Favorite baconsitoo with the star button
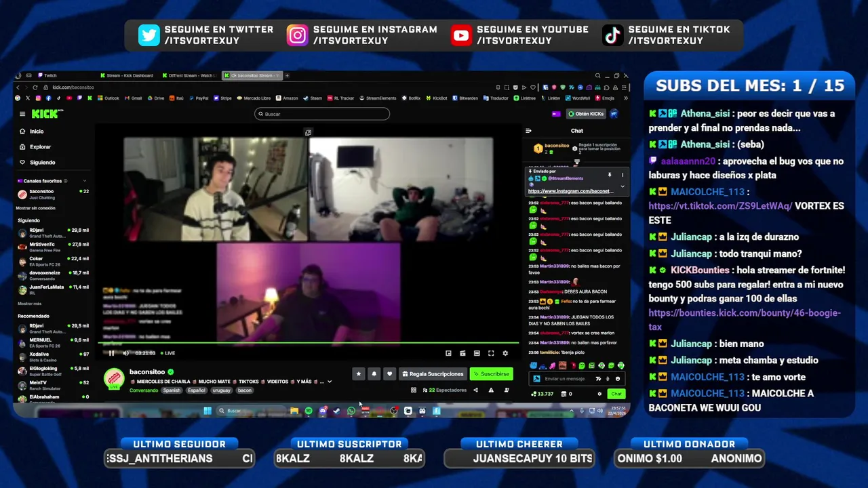868x488 pixels. click(x=359, y=373)
